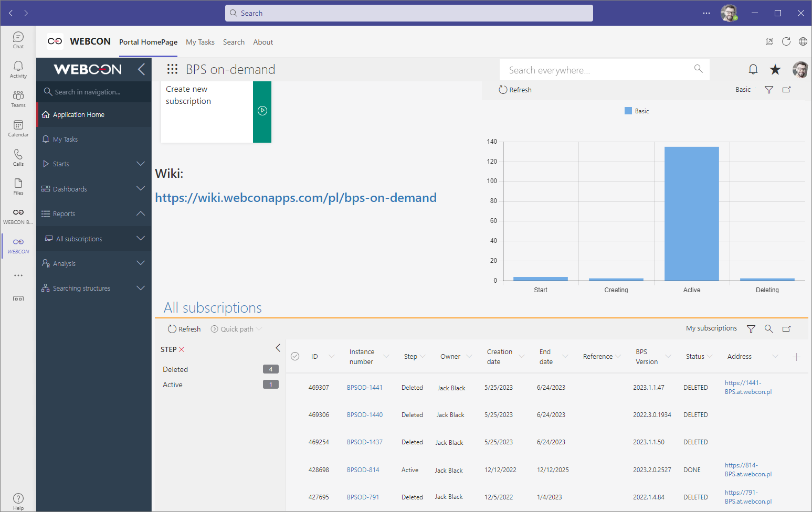Open the Instance number column dropdown

[386, 357]
